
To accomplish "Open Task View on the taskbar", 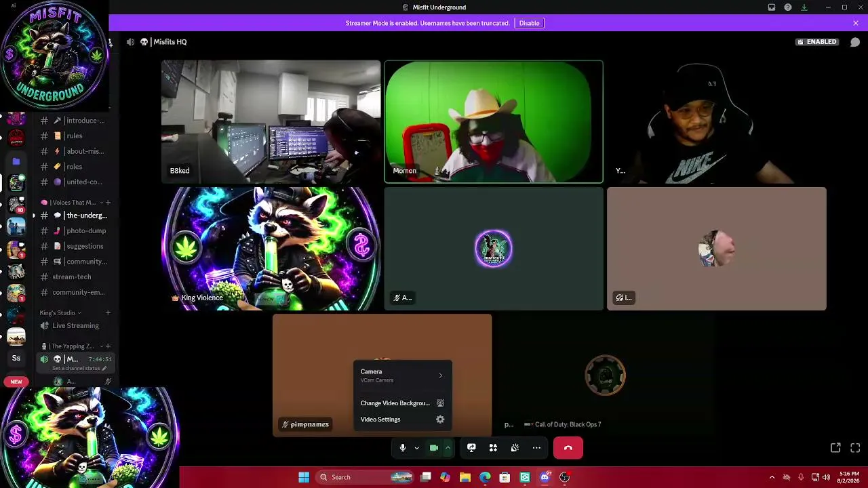I will [x=426, y=477].
